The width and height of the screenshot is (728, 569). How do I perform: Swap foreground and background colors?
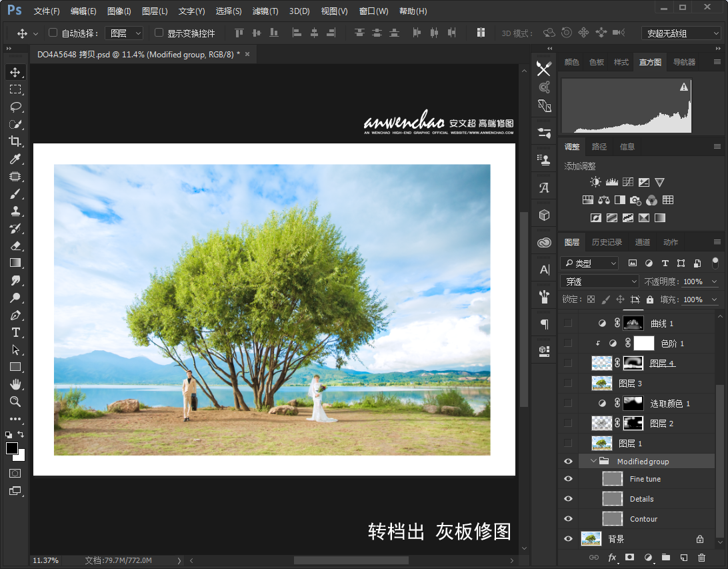click(21, 434)
